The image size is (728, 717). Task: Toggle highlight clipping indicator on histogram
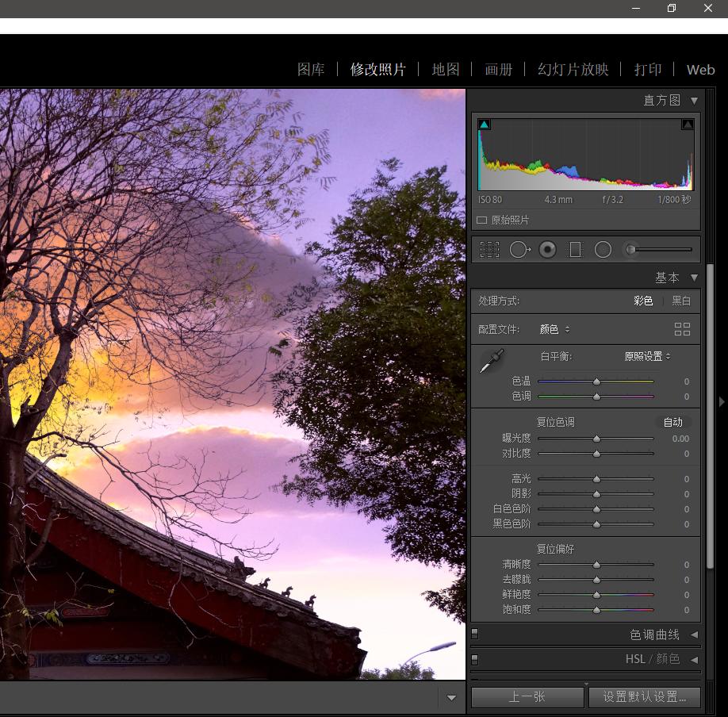pyautogui.click(x=687, y=124)
